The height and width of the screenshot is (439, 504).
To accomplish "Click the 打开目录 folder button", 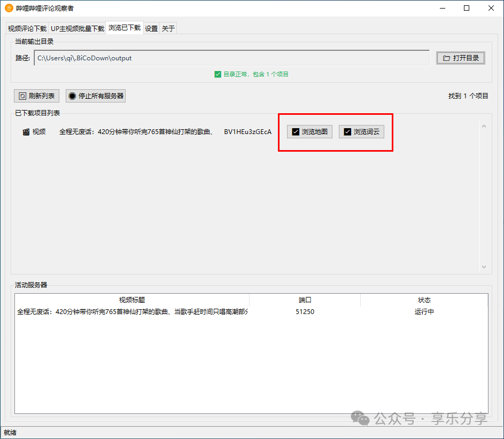I will click(x=460, y=58).
